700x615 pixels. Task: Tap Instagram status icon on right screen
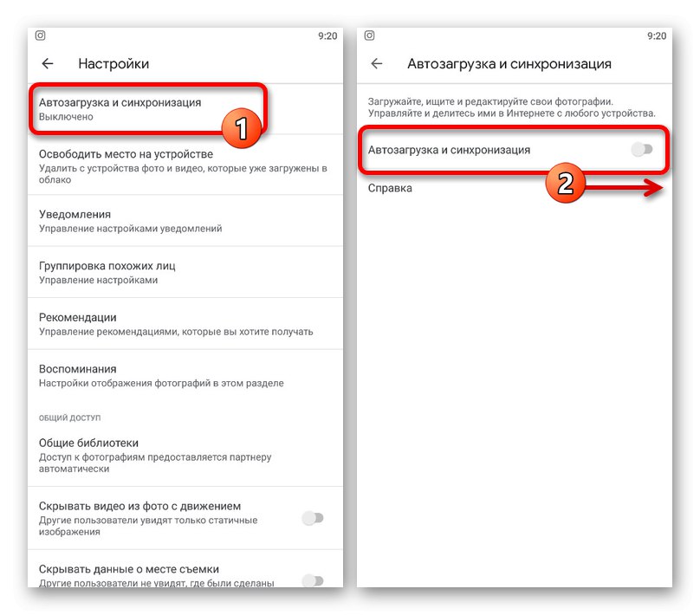(x=369, y=36)
